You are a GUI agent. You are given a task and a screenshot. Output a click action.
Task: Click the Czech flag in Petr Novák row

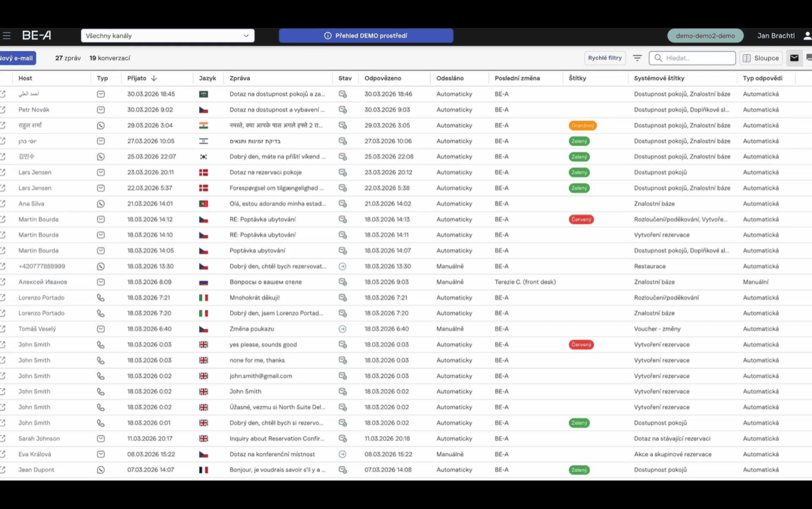(204, 109)
